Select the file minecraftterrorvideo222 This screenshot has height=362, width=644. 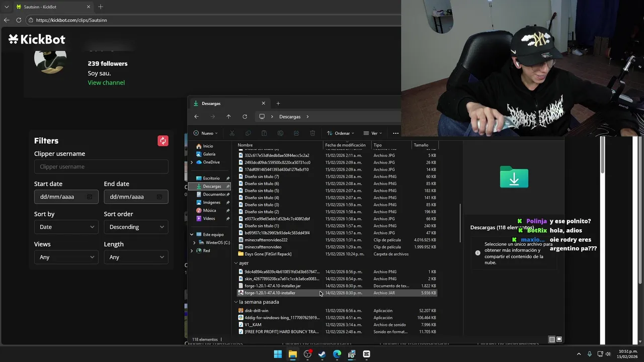click(x=337, y=240)
